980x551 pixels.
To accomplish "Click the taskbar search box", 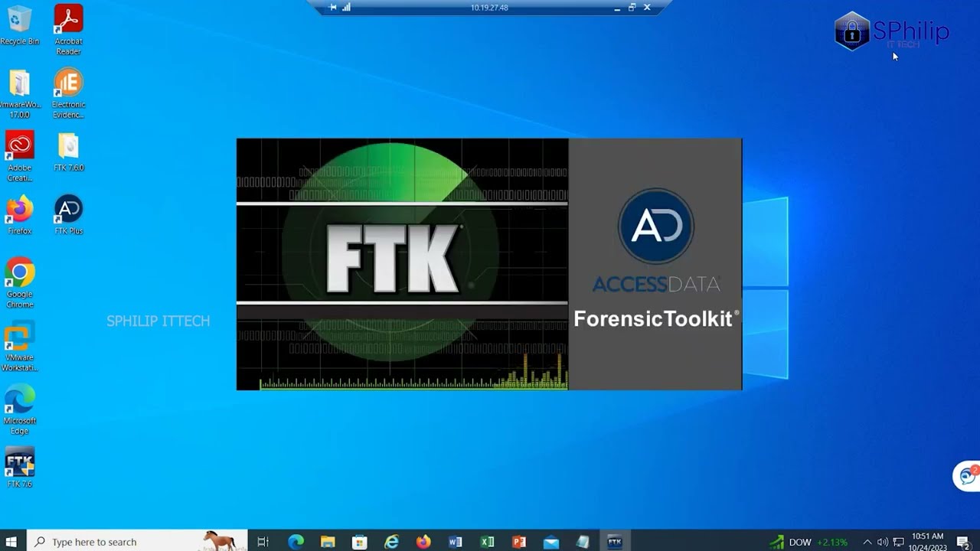I will click(136, 542).
